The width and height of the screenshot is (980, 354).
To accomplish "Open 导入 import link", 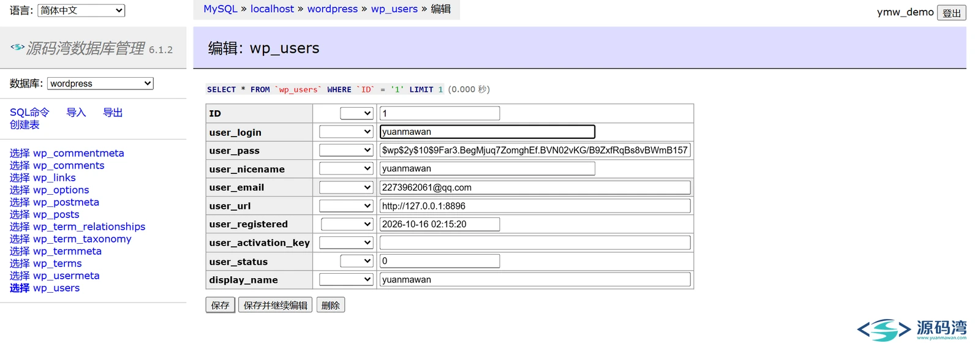I will coord(76,113).
